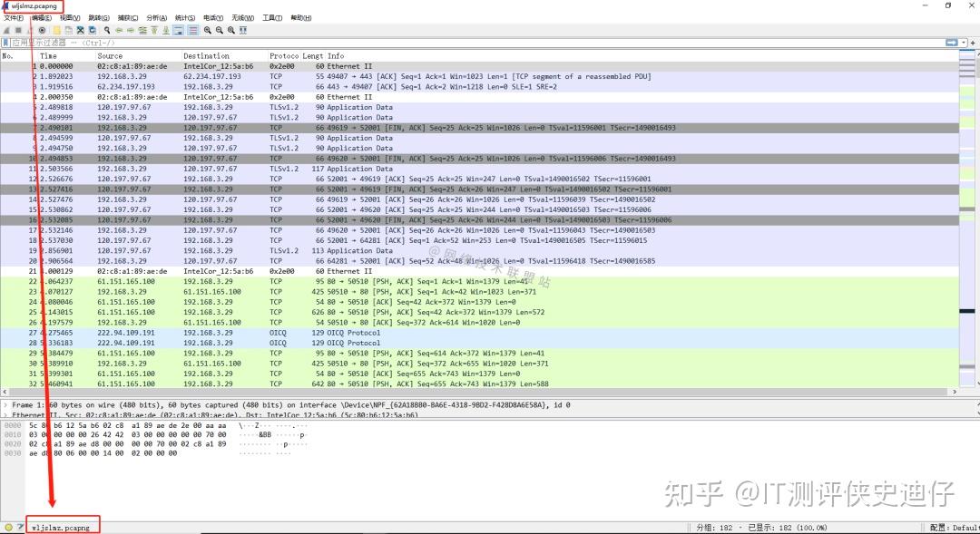Open the filter expression dropdown arrow
This screenshot has height=534, width=980.
coord(963,43)
